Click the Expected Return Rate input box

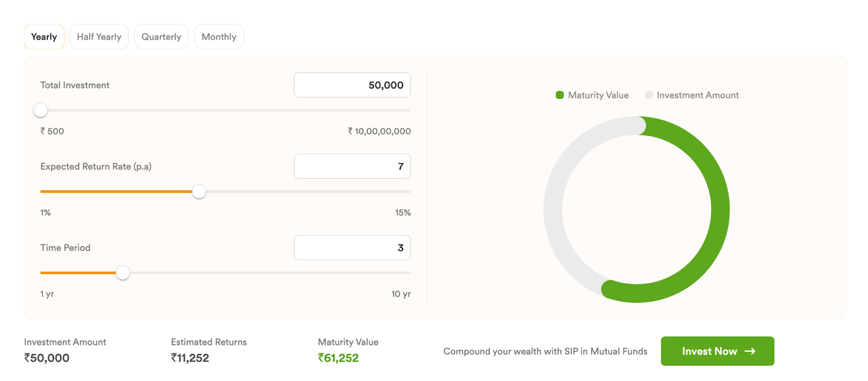[x=352, y=167]
